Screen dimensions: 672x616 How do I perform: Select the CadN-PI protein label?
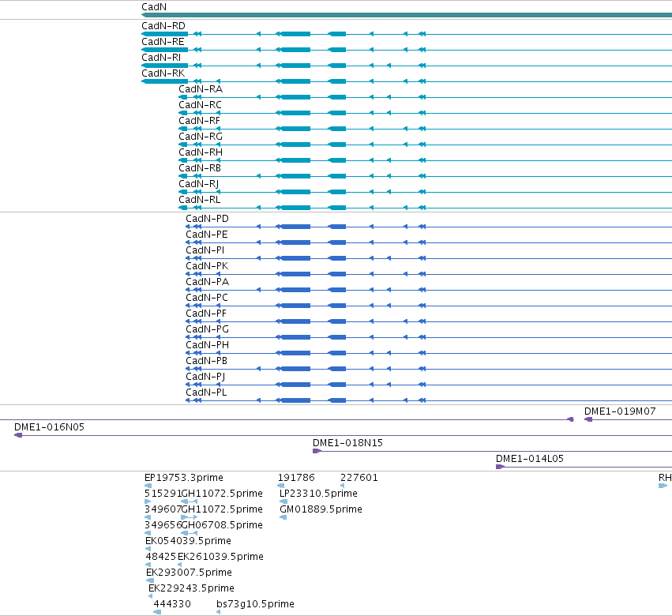tap(205, 250)
